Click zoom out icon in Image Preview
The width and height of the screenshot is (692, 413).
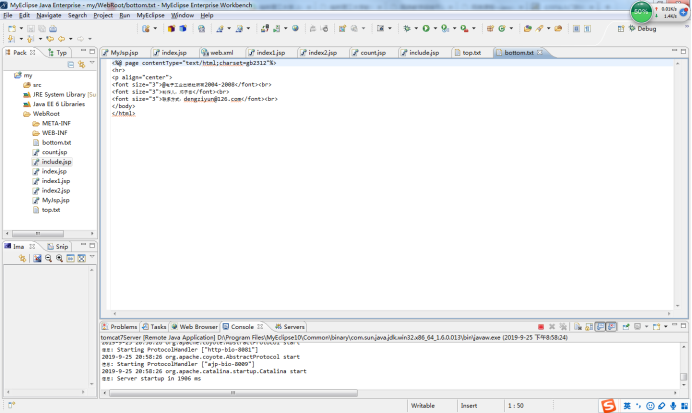coord(49,259)
